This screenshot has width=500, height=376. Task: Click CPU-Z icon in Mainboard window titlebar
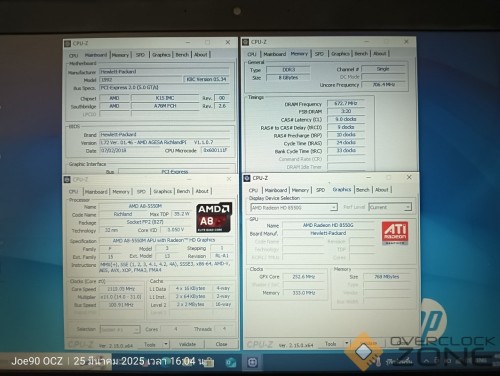(x=68, y=44)
